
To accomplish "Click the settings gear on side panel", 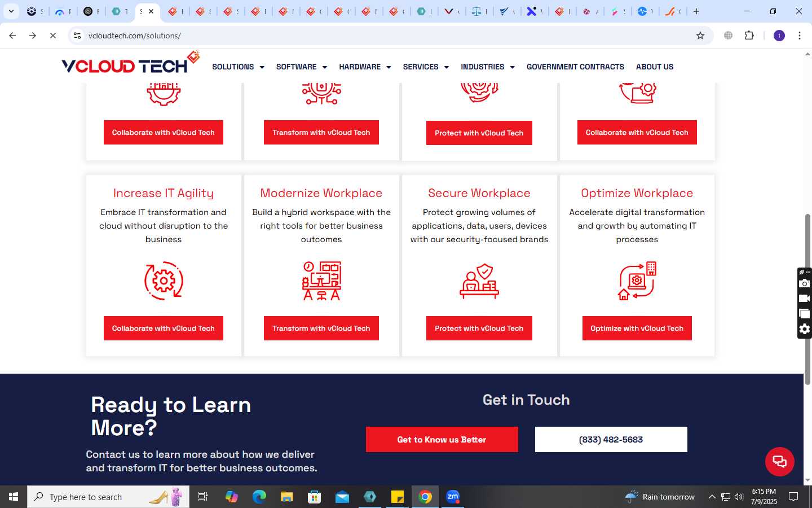I will 805,329.
